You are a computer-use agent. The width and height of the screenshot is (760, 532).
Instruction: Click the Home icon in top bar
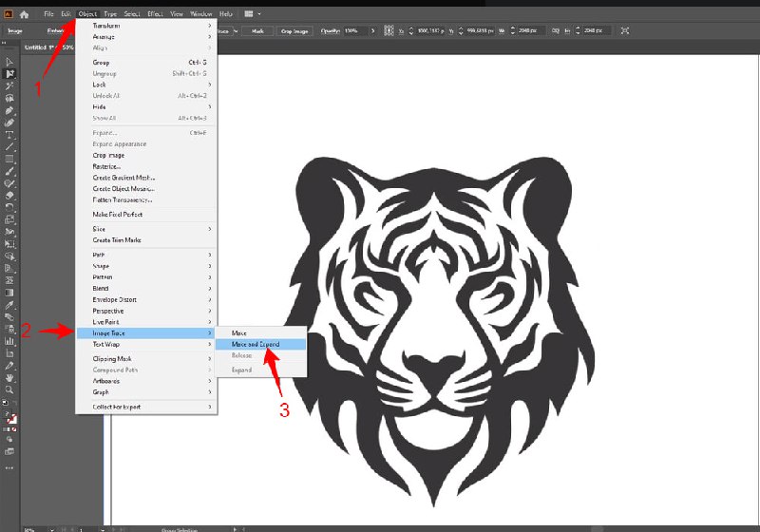coord(24,14)
